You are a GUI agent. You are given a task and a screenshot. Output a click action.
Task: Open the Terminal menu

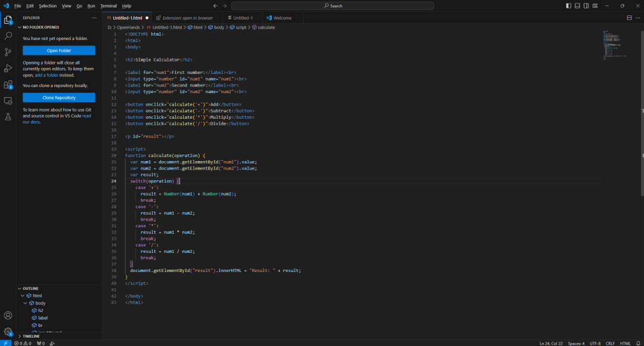tap(109, 6)
